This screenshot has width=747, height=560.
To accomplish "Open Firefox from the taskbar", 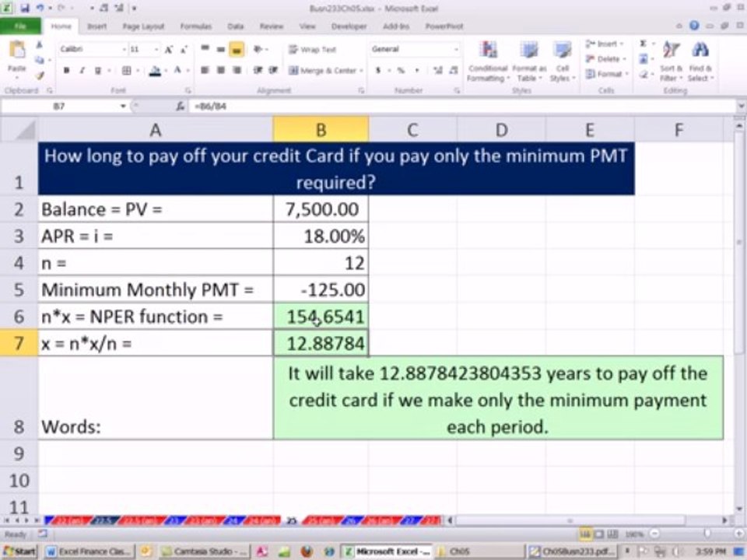I will pyautogui.click(x=307, y=551).
